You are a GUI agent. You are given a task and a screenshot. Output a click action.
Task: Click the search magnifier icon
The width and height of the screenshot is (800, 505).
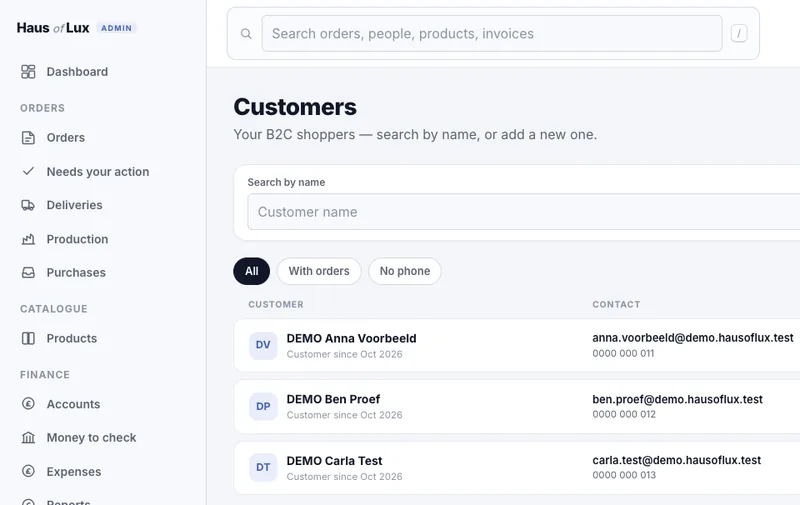(246, 34)
